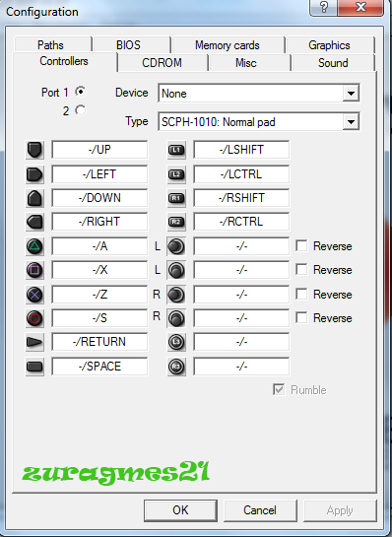
Task: Click the -/RIGHT mapping field
Action: [99, 222]
